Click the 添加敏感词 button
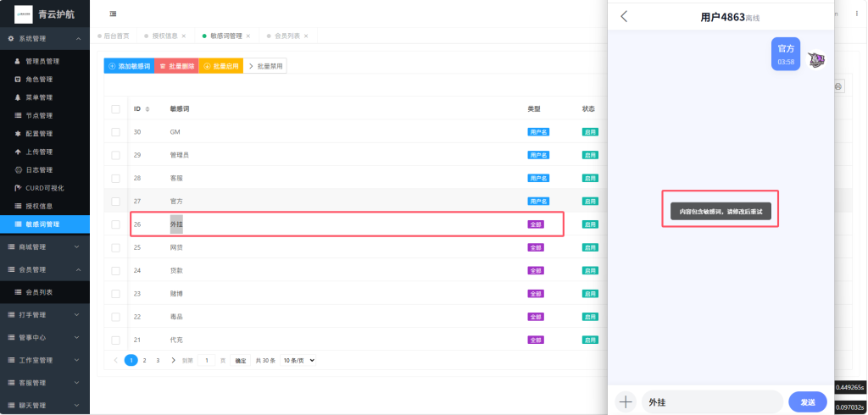 coord(129,66)
